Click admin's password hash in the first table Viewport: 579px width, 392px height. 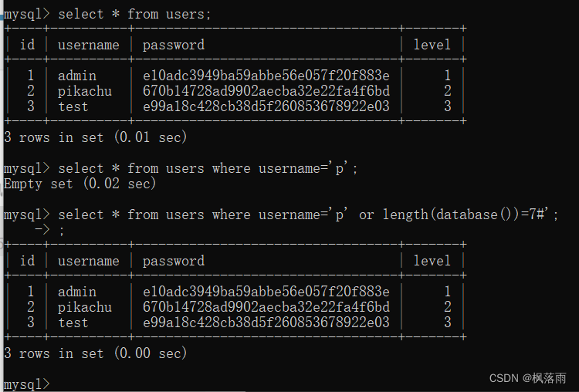tap(266, 76)
